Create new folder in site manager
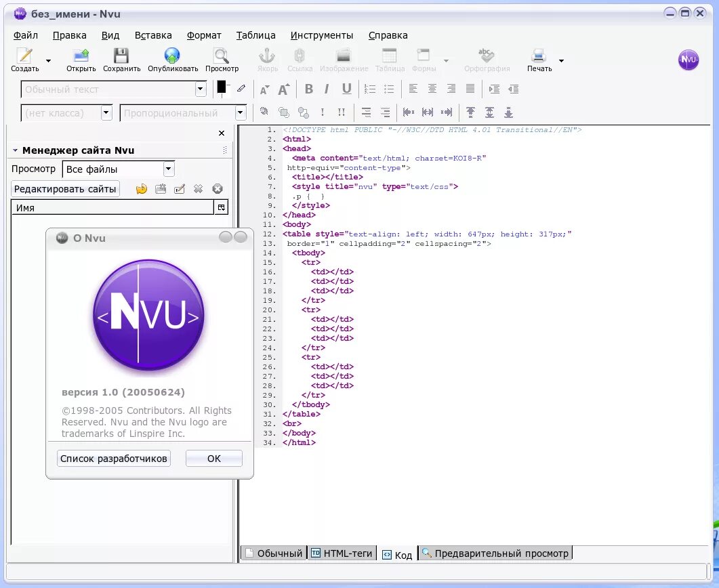This screenshot has width=719, height=588. click(161, 189)
